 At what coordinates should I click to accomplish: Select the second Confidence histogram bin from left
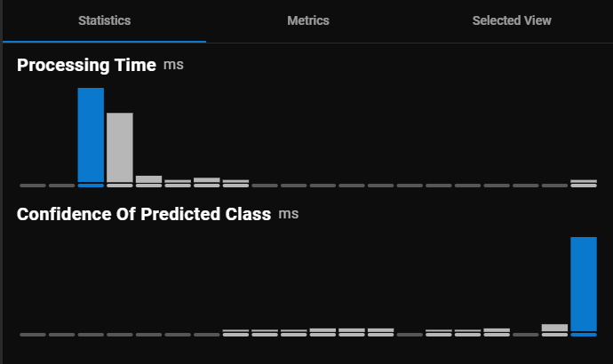coord(61,334)
